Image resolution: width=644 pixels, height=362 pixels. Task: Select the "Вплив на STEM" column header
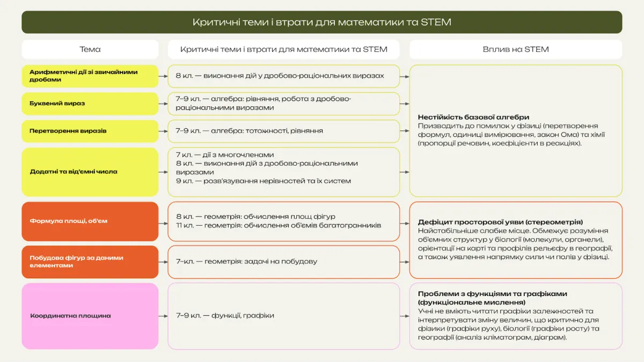point(515,49)
